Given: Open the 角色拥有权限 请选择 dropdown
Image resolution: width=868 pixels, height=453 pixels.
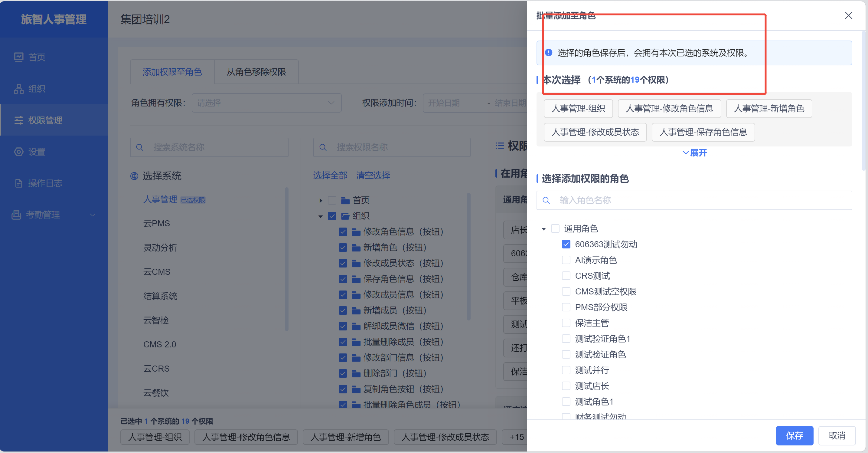Looking at the screenshot, I should coord(266,103).
